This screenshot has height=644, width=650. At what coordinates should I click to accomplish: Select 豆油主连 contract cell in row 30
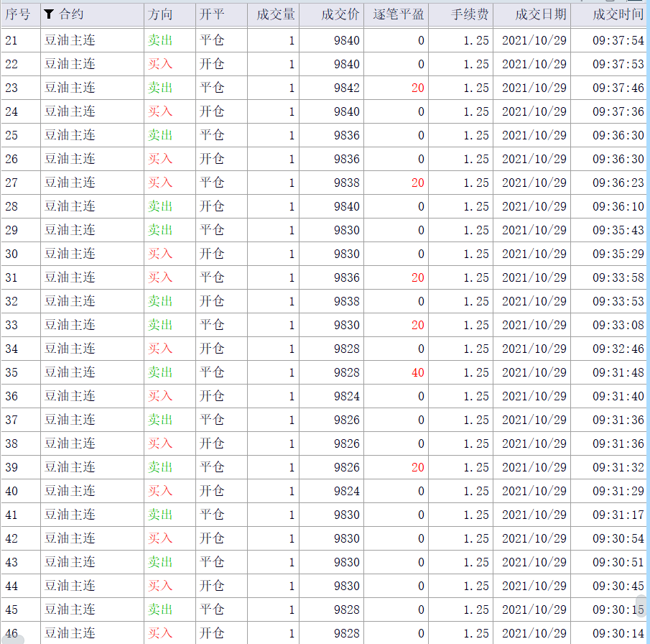coord(70,254)
